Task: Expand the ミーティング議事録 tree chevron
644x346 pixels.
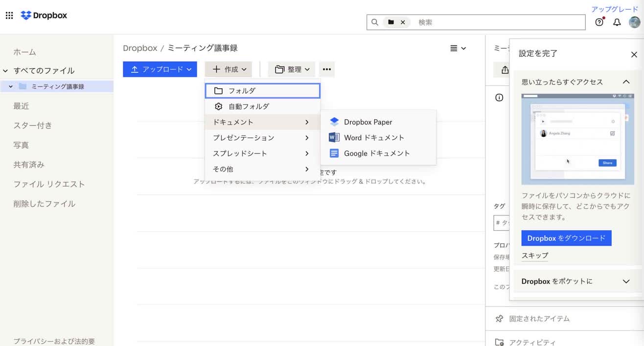Action: (x=11, y=86)
